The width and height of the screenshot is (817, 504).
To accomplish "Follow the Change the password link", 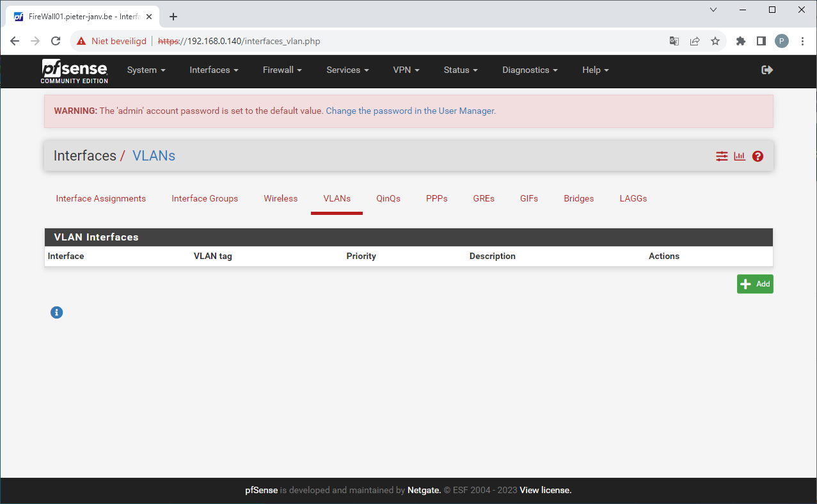I will point(410,111).
